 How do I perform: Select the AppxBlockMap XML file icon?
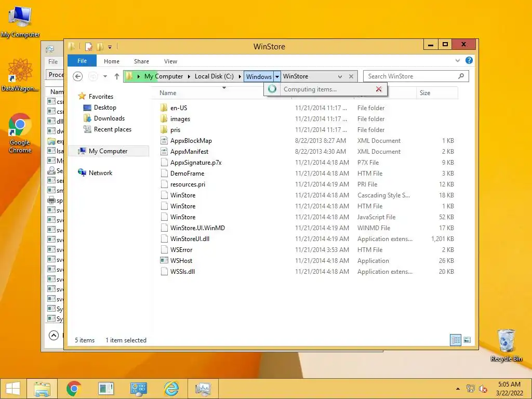click(164, 140)
